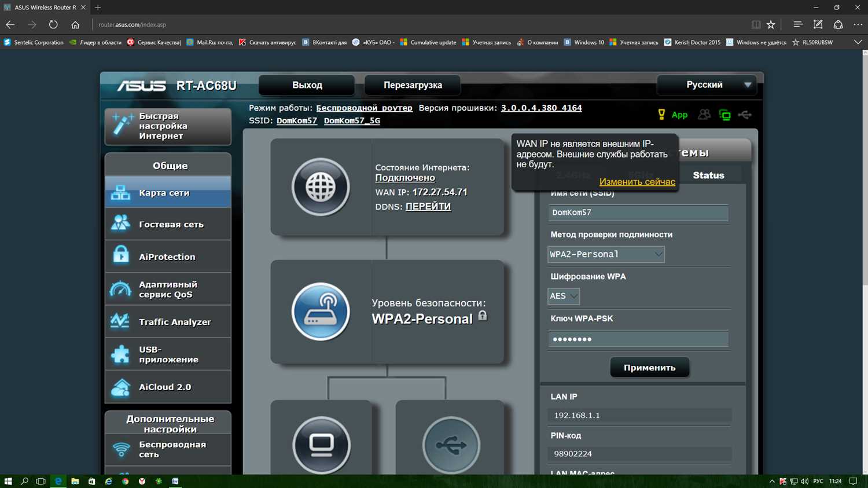The height and width of the screenshot is (488, 868).
Task: Open AiProtection menu item
Action: (168, 256)
